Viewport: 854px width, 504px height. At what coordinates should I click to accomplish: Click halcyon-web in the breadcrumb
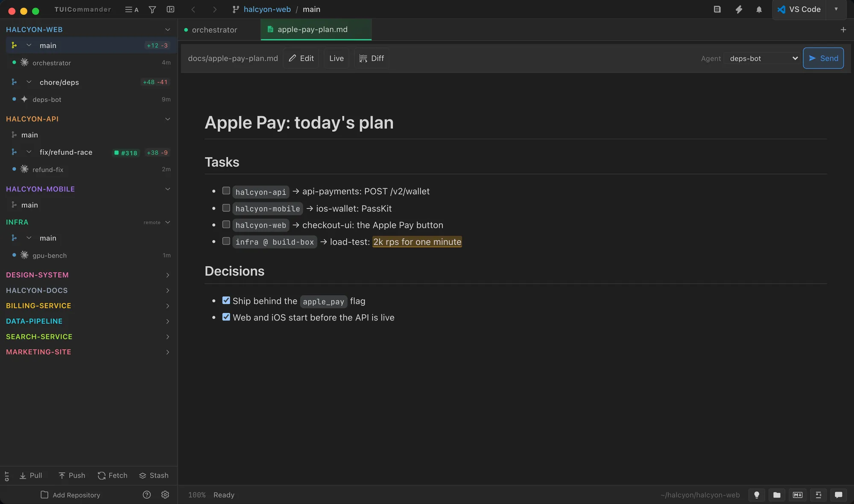point(267,9)
